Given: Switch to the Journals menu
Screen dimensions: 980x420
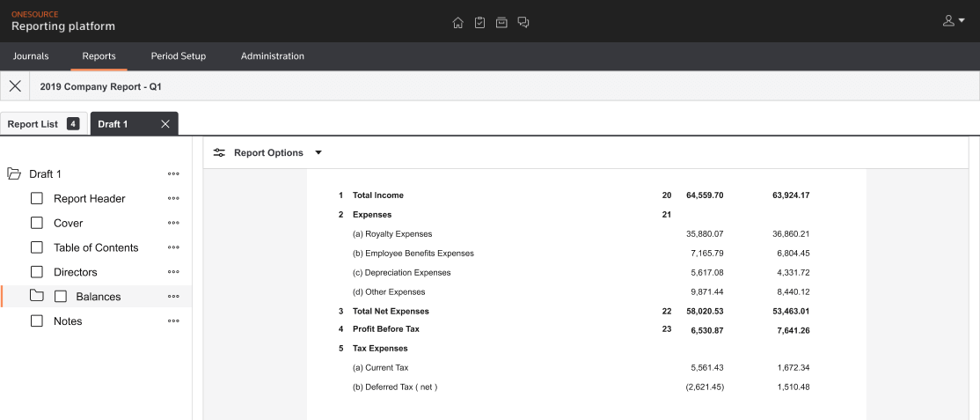Looking at the screenshot, I should [31, 56].
